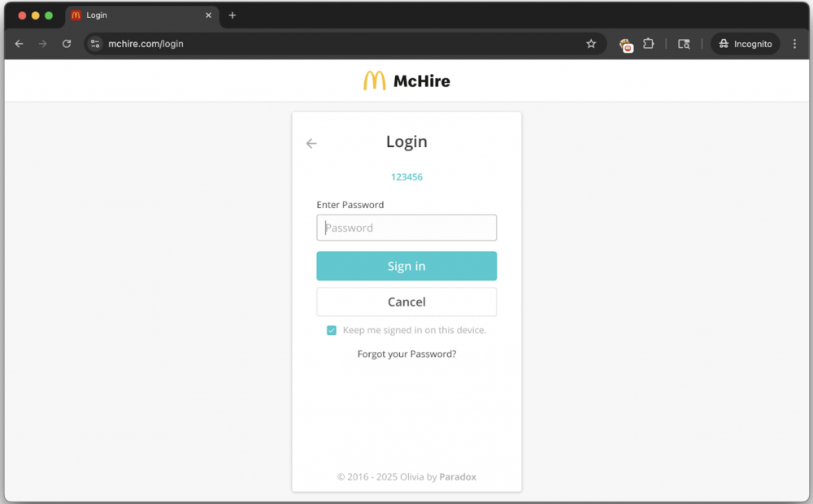The width and height of the screenshot is (813, 504).
Task: Uncheck Keep me signed in checkbox
Action: tap(332, 330)
